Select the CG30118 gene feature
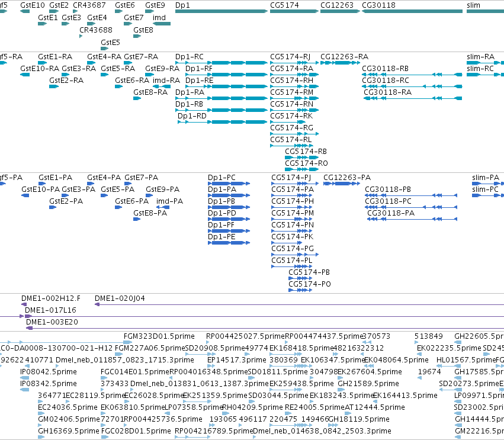Image resolution: width=504 pixels, height=440 pixels. 412,11
